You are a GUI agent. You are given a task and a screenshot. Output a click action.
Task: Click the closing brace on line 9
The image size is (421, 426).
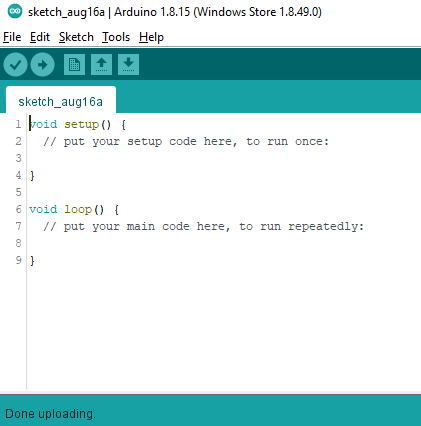click(32, 260)
